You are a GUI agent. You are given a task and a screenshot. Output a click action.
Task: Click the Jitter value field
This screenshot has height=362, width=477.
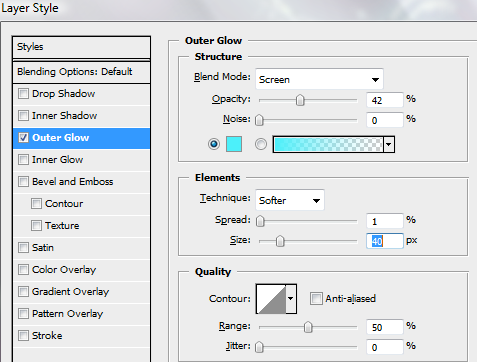pos(385,347)
